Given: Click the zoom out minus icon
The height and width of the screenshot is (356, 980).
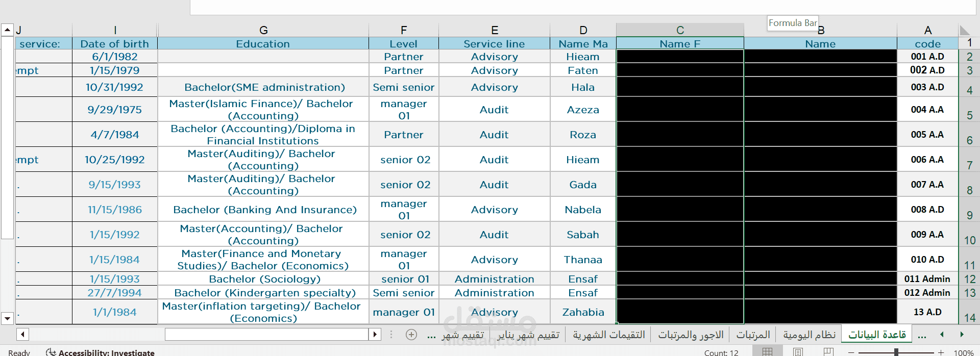Looking at the screenshot, I should (x=851, y=352).
